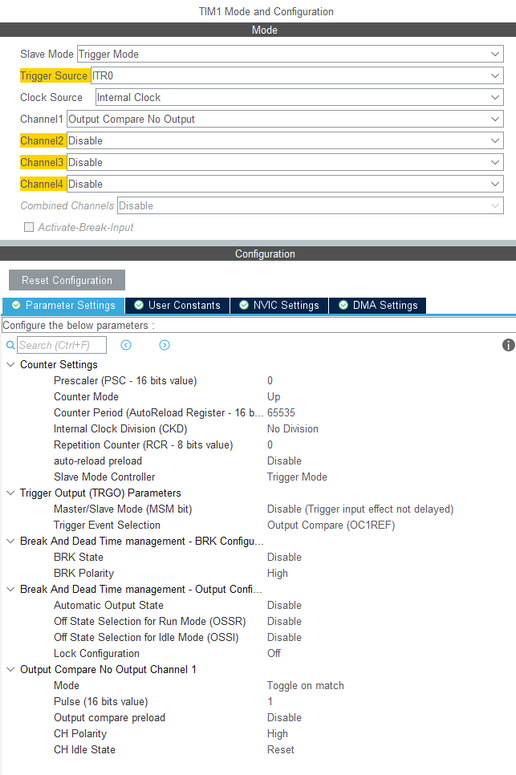Image resolution: width=516 pixels, height=775 pixels.
Task: Click the BRK Polarity High value
Action: [x=277, y=573]
